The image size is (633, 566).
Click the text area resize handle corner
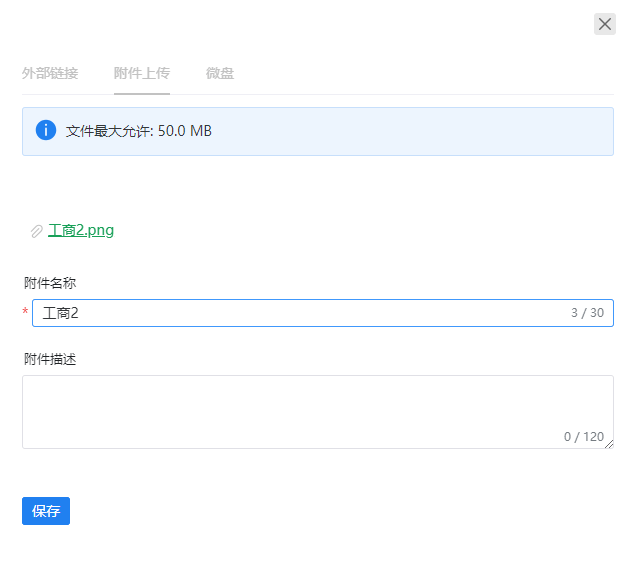[609, 444]
